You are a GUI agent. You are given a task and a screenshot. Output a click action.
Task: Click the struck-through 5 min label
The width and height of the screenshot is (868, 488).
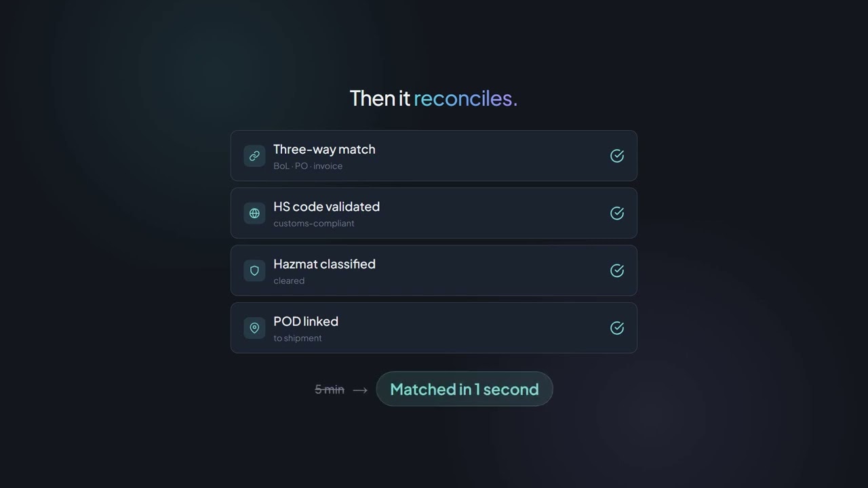tap(330, 390)
